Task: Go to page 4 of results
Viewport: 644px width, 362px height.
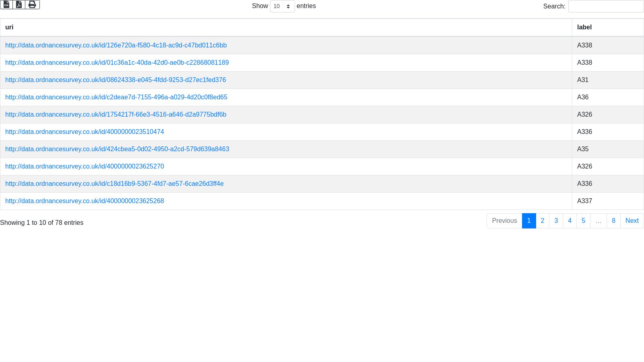Action: [570, 221]
